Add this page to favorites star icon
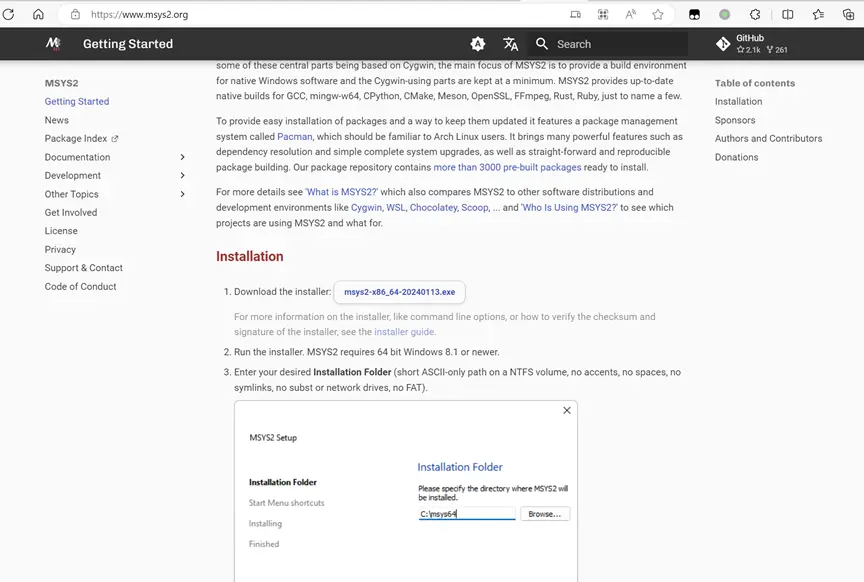Screen dimensions: 864x582 (658, 15)
